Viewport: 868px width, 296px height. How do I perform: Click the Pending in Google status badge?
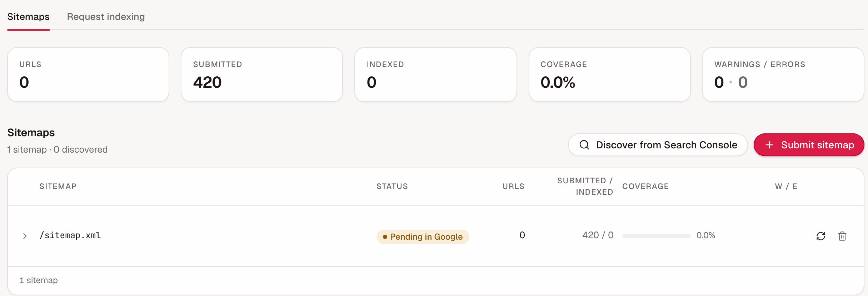click(423, 236)
